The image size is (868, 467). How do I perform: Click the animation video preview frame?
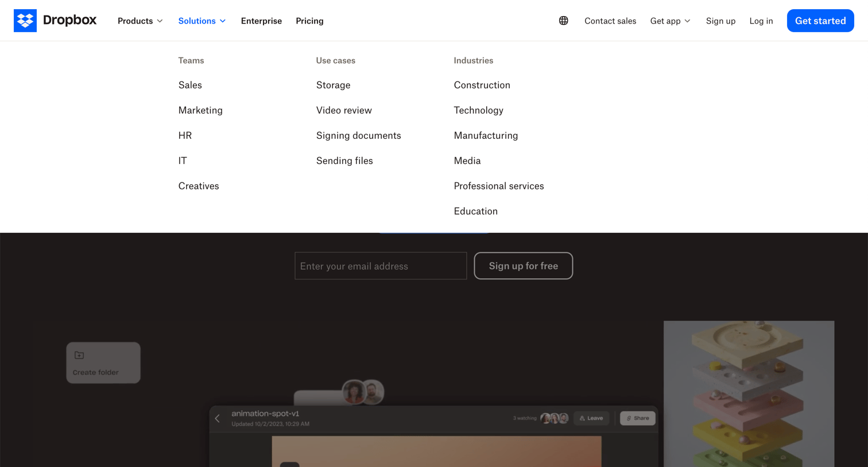point(436,452)
